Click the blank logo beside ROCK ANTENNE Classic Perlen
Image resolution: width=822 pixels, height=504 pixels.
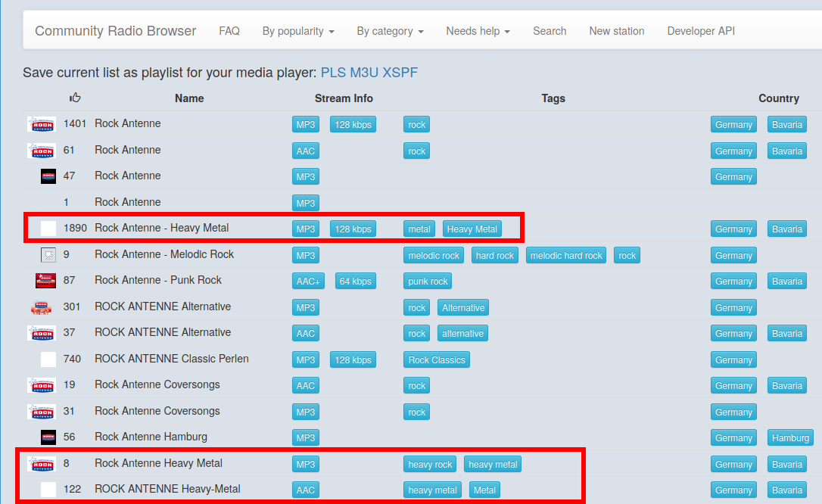click(x=48, y=359)
